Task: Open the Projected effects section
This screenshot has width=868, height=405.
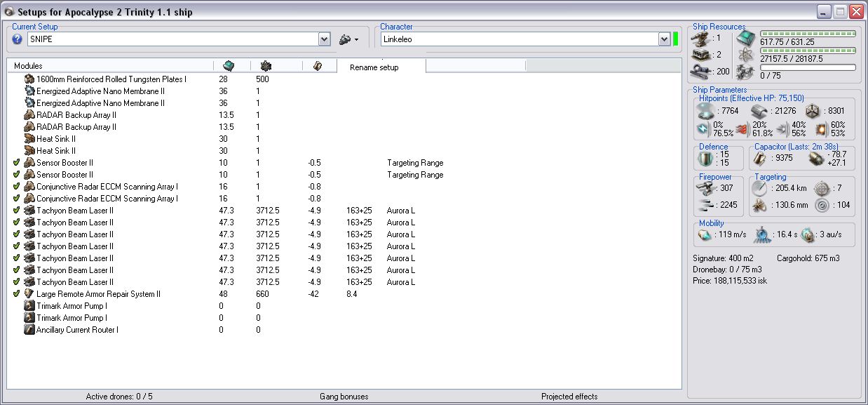Action: [x=569, y=397]
